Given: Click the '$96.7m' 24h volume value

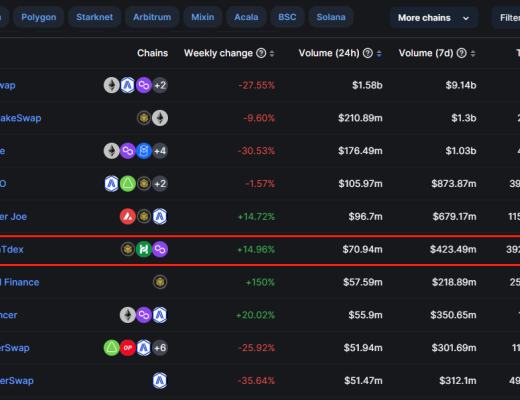Looking at the screenshot, I should (365, 217).
